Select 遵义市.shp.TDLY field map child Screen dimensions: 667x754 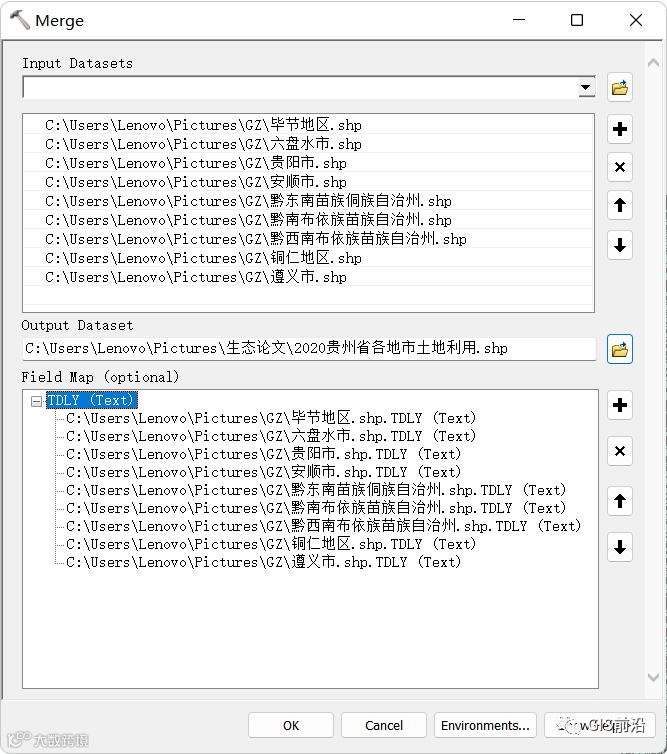click(264, 562)
